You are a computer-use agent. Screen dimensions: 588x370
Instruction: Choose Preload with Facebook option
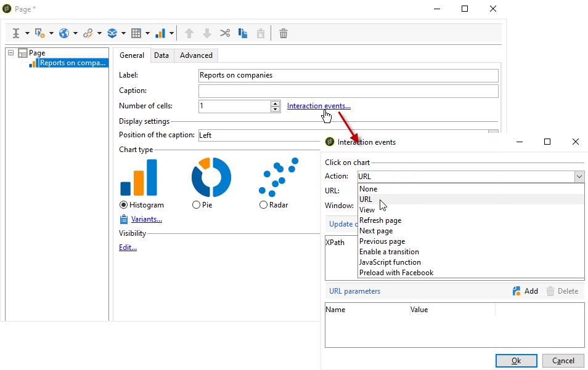point(471,273)
